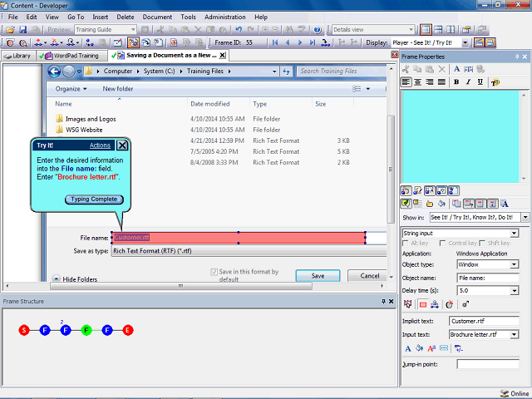The image size is (532, 399).
Task: Click the Save icon in the main toolbar
Action: pyautogui.click(x=22, y=30)
